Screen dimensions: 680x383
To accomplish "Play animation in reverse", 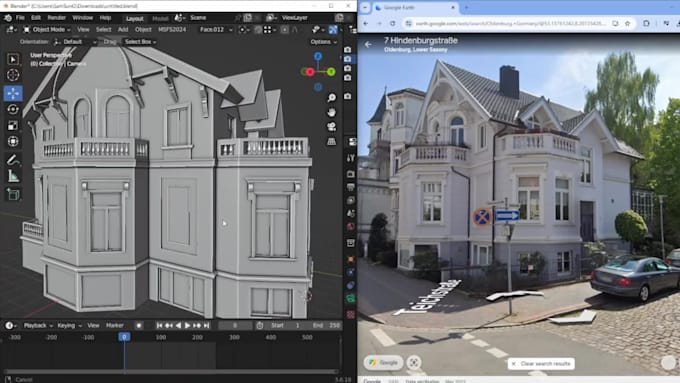I will pyautogui.click(x=178, y=325).
